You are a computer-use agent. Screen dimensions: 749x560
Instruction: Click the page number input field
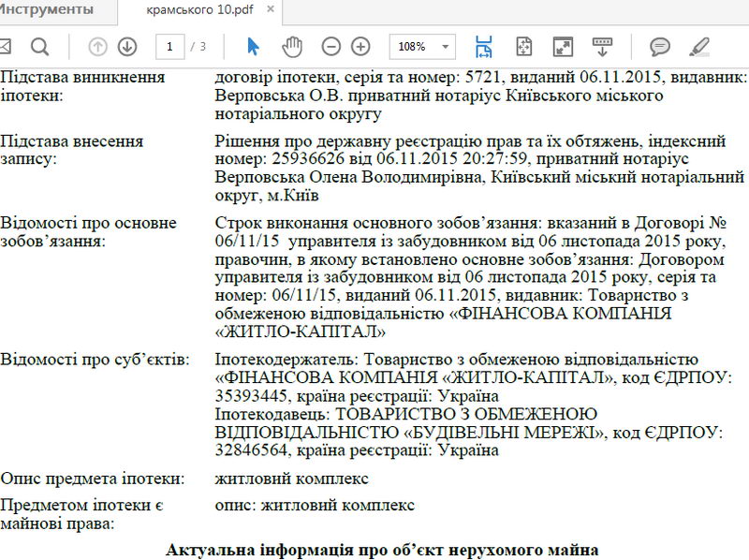point(169,46)
